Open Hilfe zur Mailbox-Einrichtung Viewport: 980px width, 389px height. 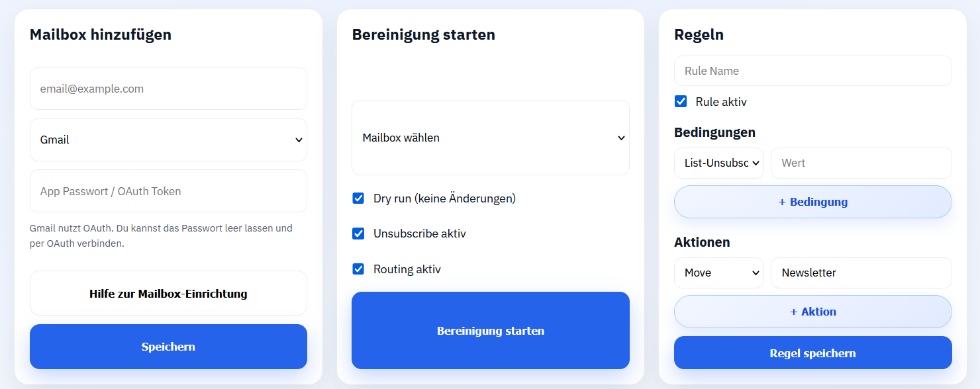click(x=168, y=294)
